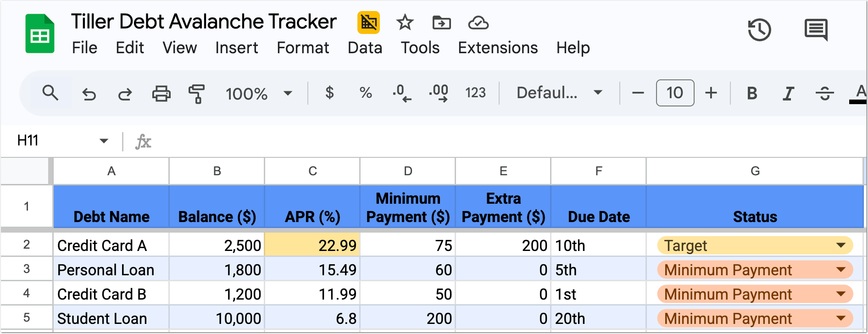The width and height of the screenshot is (868, 334).
Task: Select the highlighted 22.99 APR cell
Action: 312,245
